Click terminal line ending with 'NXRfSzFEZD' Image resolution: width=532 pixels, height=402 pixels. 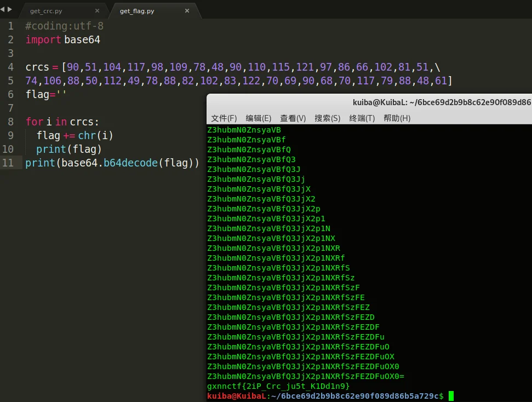click(x=291, y=317)
